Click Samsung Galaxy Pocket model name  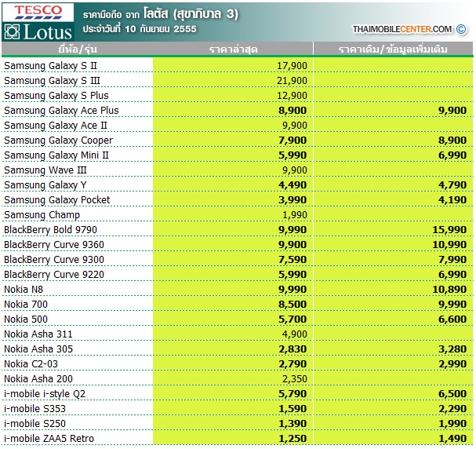[56, 199]
